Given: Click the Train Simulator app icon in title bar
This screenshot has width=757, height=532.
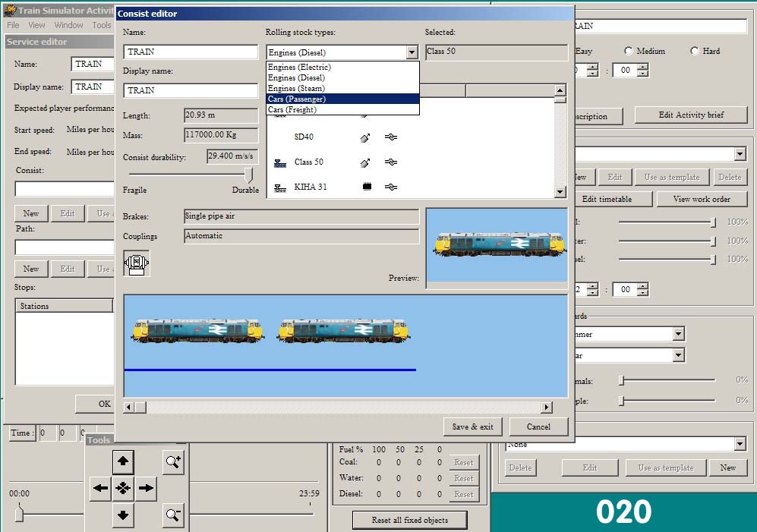Looking at the screenshot, I should tap(10, 11).
